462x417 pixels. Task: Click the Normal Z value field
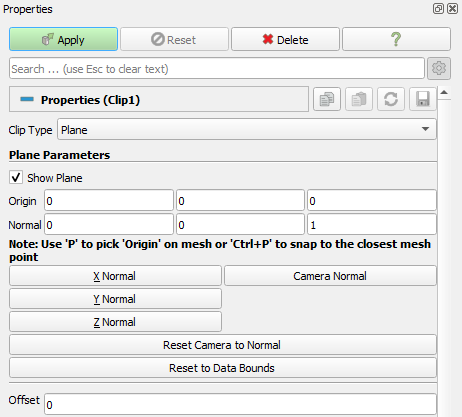pyautogui.click(x=372, y=224)
